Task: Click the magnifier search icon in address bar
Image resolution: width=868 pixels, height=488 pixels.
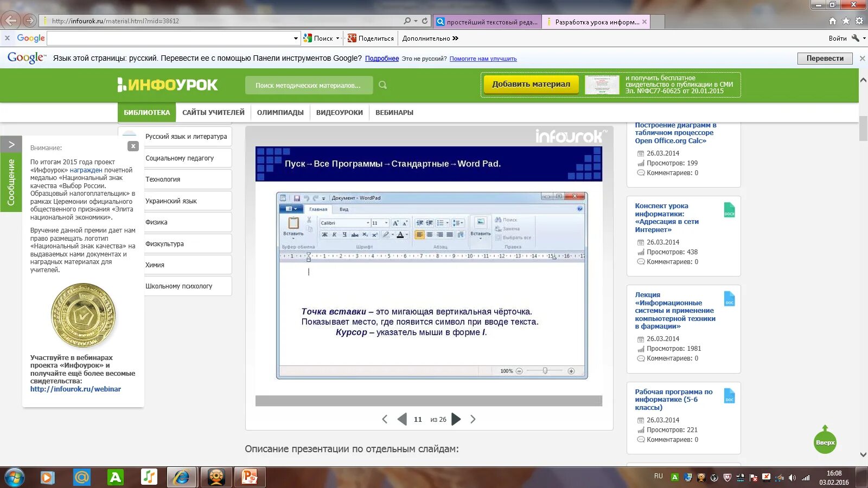Action: (x=407, y=21)
